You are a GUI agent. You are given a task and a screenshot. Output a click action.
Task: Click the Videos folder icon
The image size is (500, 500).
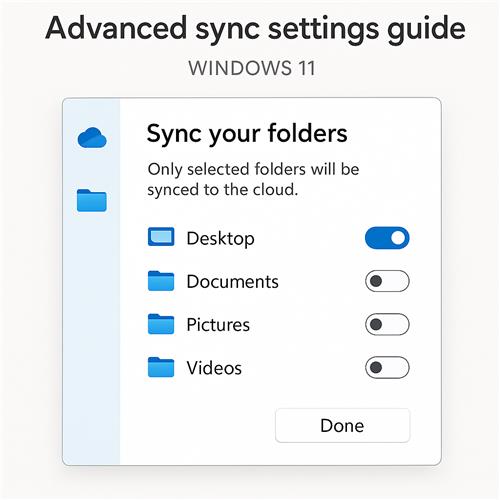(161, 367)
